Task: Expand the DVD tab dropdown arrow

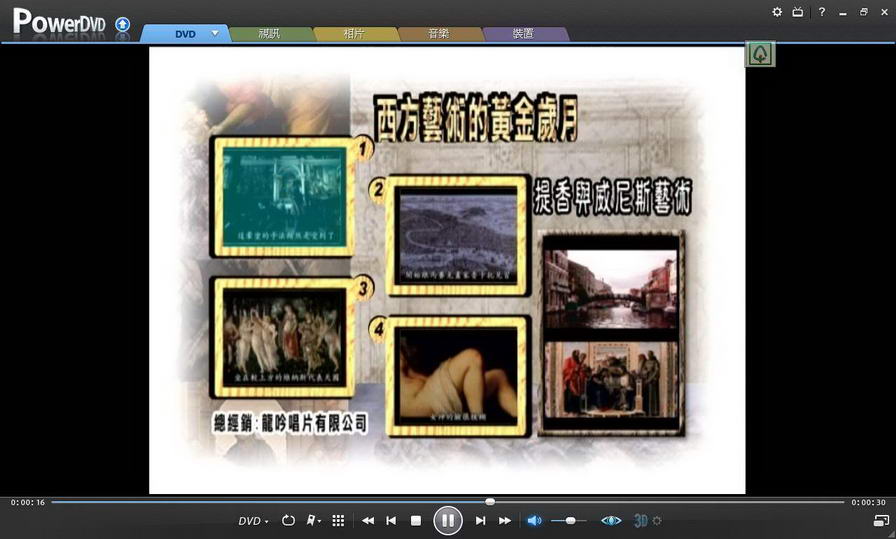Action: click(x=214, y=33)
